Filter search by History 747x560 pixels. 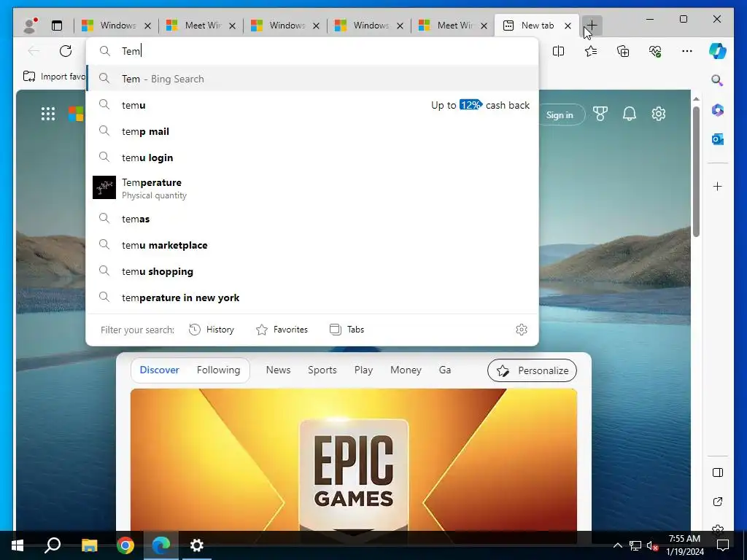tap(212, 330)
